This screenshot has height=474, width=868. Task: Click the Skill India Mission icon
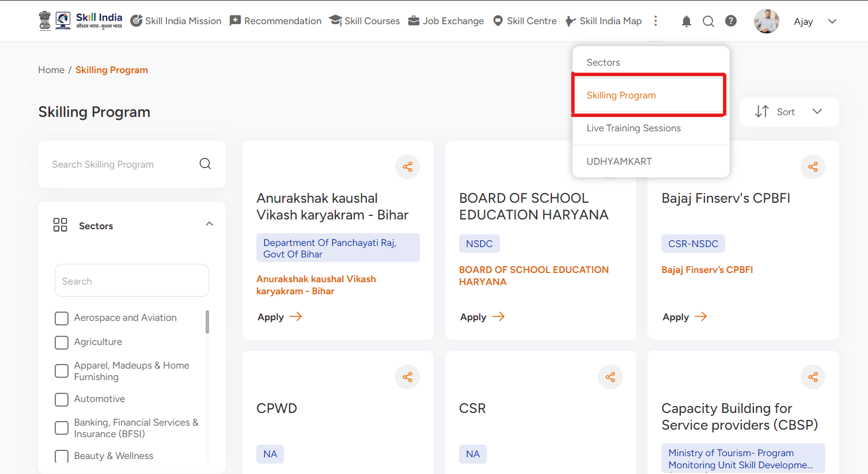[x=137, y=21]
